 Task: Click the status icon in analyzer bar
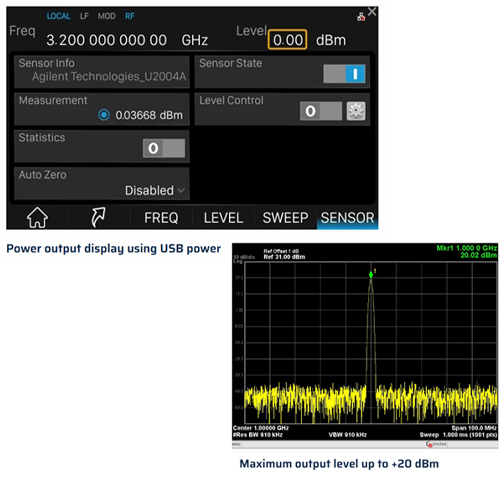429,444
